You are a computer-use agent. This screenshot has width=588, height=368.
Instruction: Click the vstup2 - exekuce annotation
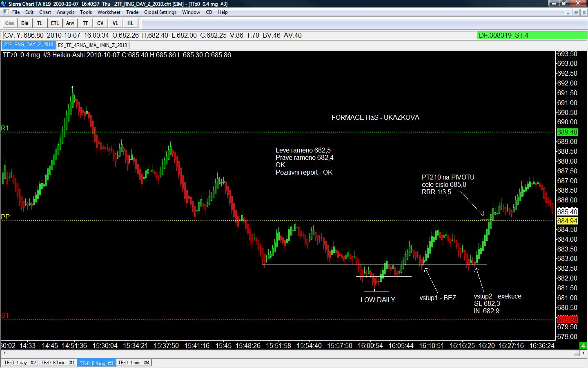click(x=497, y=296)
